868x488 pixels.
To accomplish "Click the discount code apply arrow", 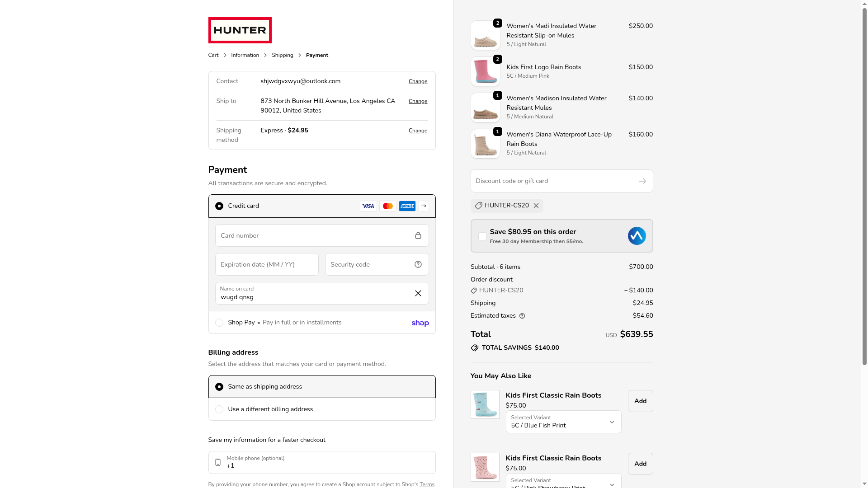I will coord(642,181).
